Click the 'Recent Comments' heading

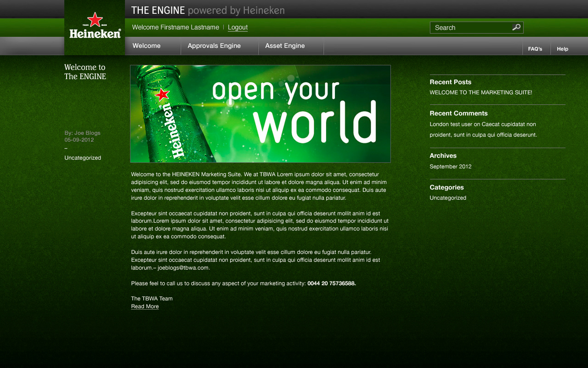coord(458,113)
